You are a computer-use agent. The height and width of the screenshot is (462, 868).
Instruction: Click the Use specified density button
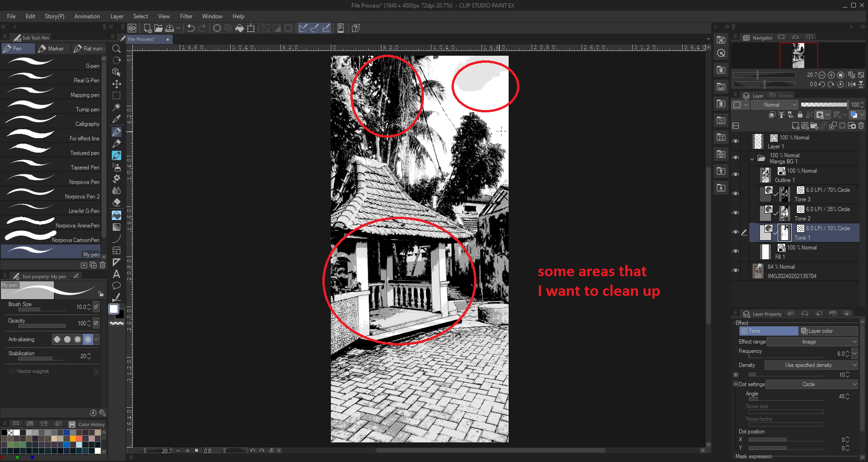point(811,365)
